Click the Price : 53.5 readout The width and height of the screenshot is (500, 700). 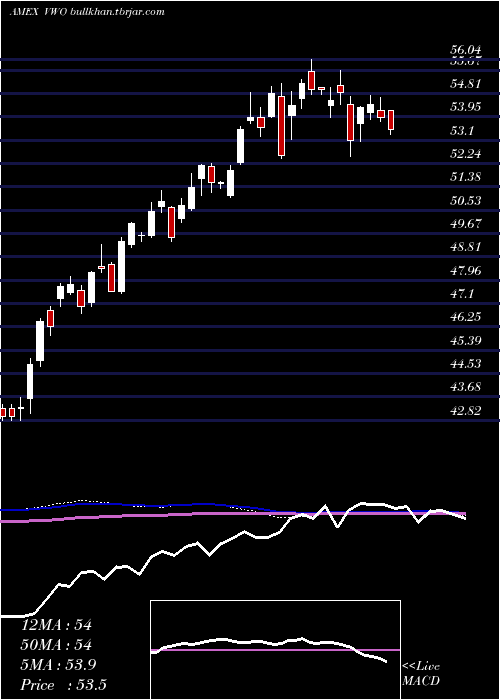coord(63,685)
